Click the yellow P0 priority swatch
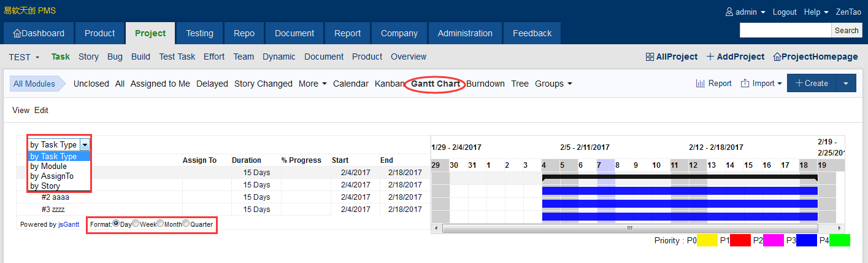This screenshot has width=868, height=263. point(707,240)
